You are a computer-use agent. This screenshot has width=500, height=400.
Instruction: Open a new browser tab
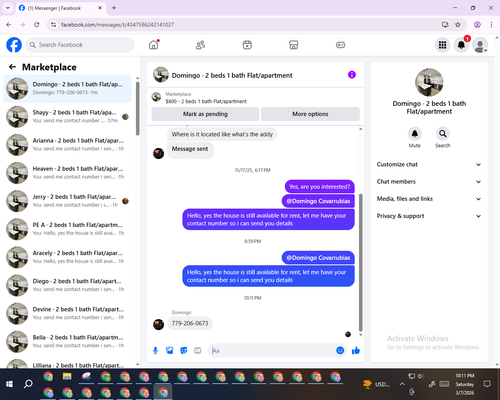coord(114,8)
